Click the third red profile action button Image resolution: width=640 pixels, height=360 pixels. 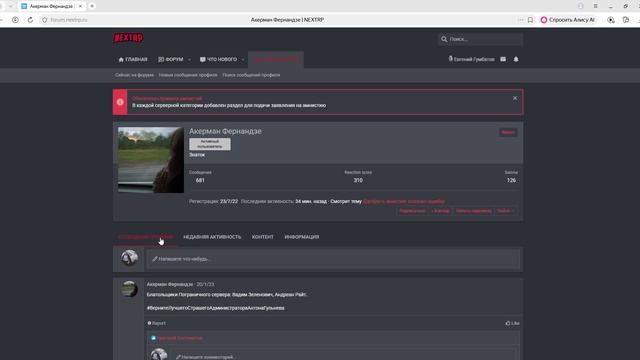tap(473, 211)
